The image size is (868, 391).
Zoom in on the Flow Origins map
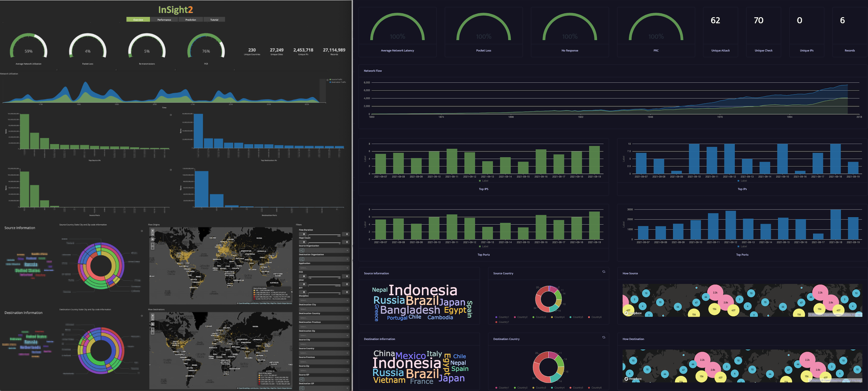pos(153,231)
